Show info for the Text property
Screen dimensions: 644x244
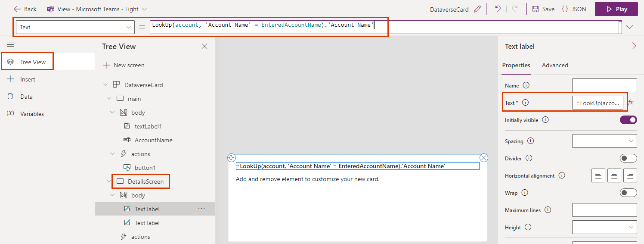coord(525,103)
